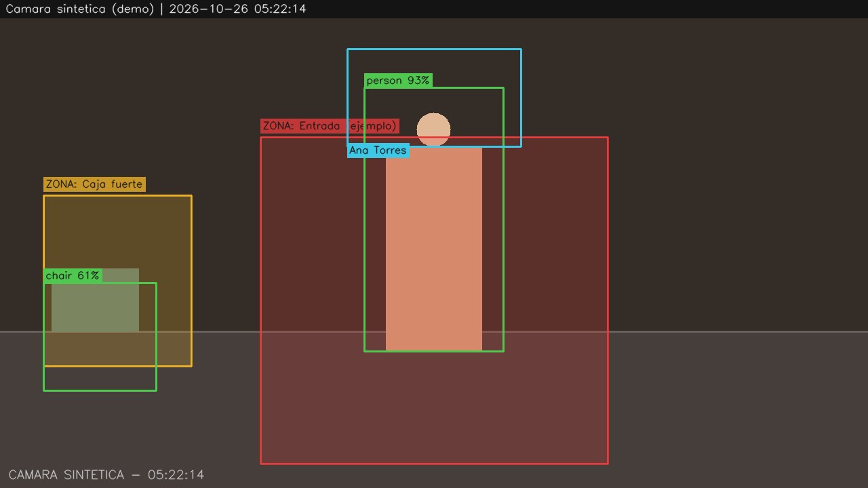Viewport: 868px width, 488px height.
Task: Click the "Camara sintetica (demo)" title text
Action: click(x=80, y=9)
